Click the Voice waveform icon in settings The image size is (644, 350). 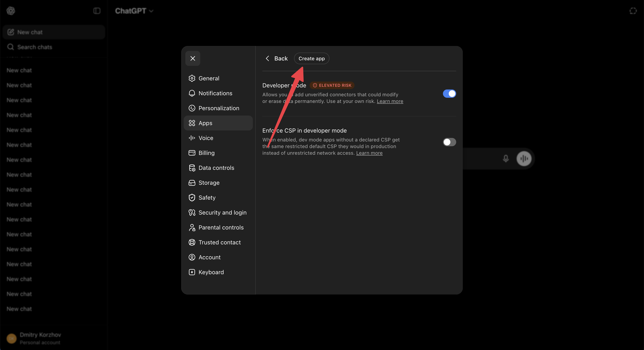(x=192, y=138)
